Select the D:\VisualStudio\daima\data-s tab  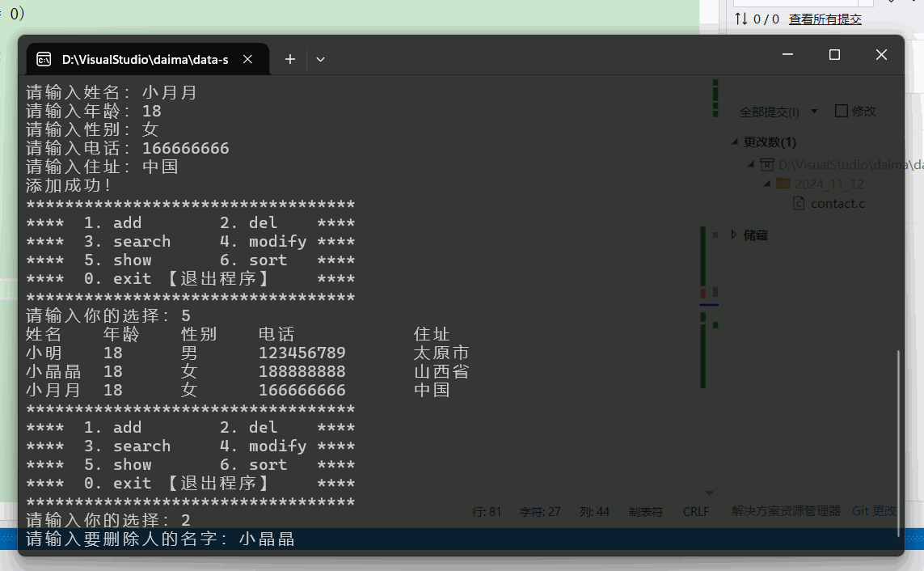(149, 60)
